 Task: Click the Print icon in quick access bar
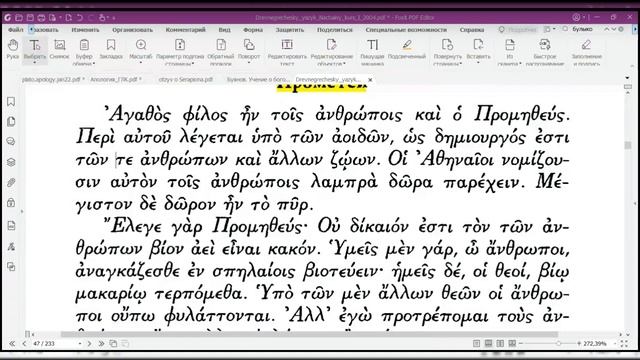click(x=41, y=18)
